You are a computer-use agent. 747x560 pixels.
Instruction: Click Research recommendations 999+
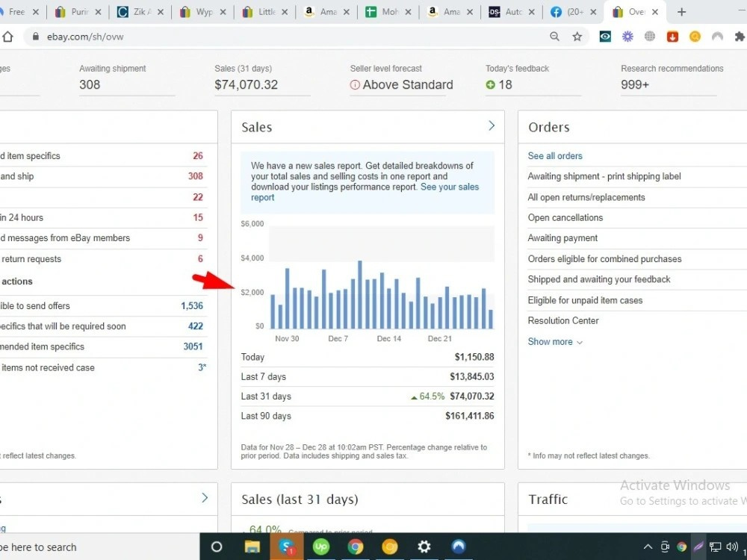[x=672, y=78]
